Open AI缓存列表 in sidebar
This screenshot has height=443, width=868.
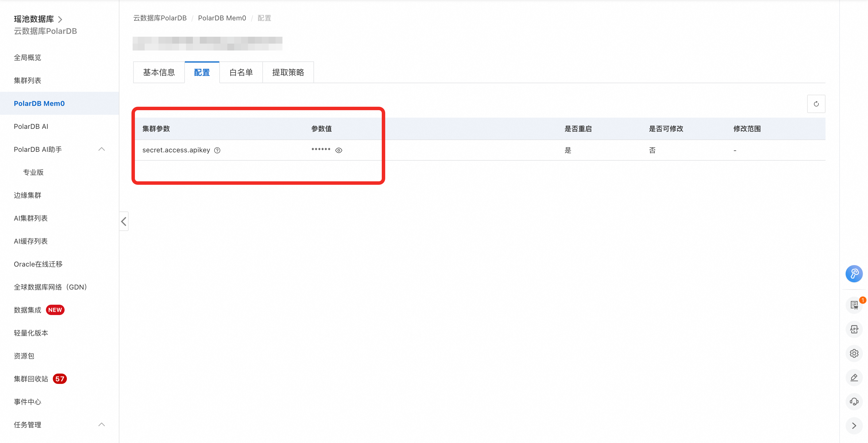[31, 241]
